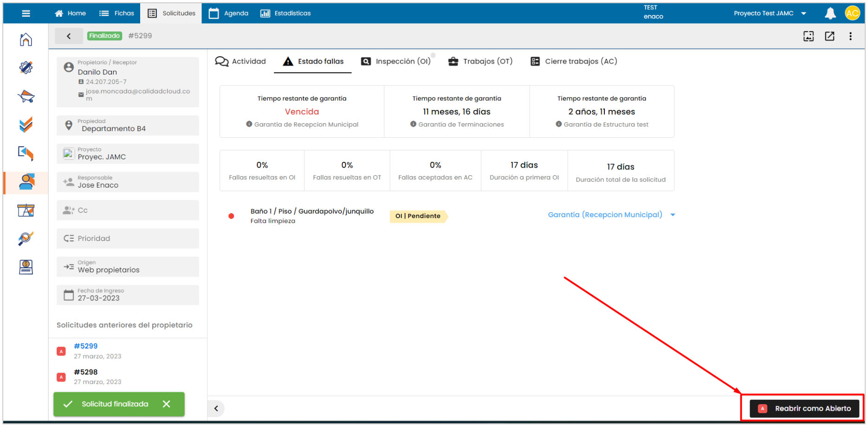This screenshot has width=868, height=427.
Task: Open Solicitudes in top navigation
Action: tap(172, 13)
